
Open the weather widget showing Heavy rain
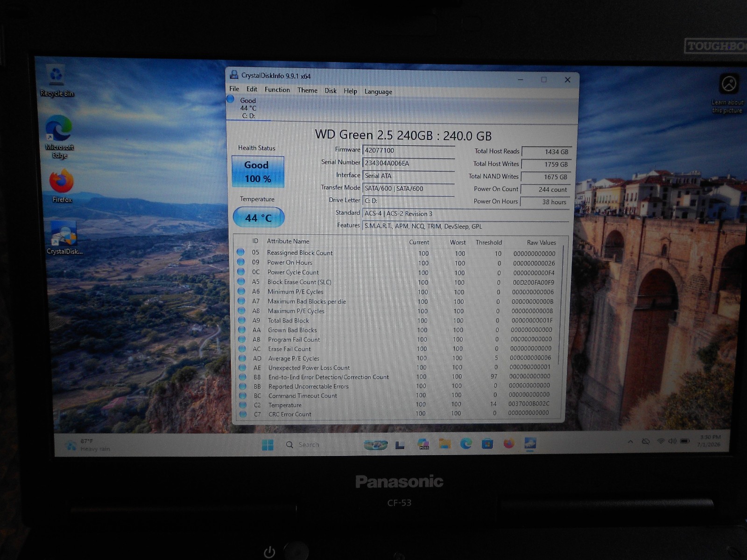[x=88, y=445]
